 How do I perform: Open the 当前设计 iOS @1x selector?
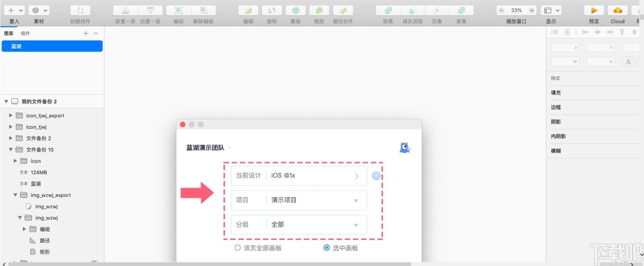tap(299, 176)
